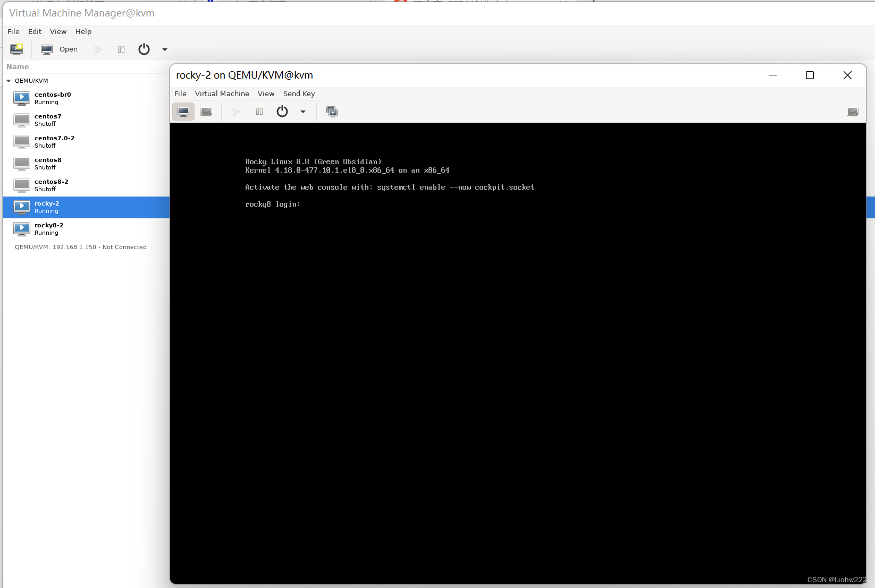Open the Send Key menu
Screen dimensions: 875x588
(299, 93)
